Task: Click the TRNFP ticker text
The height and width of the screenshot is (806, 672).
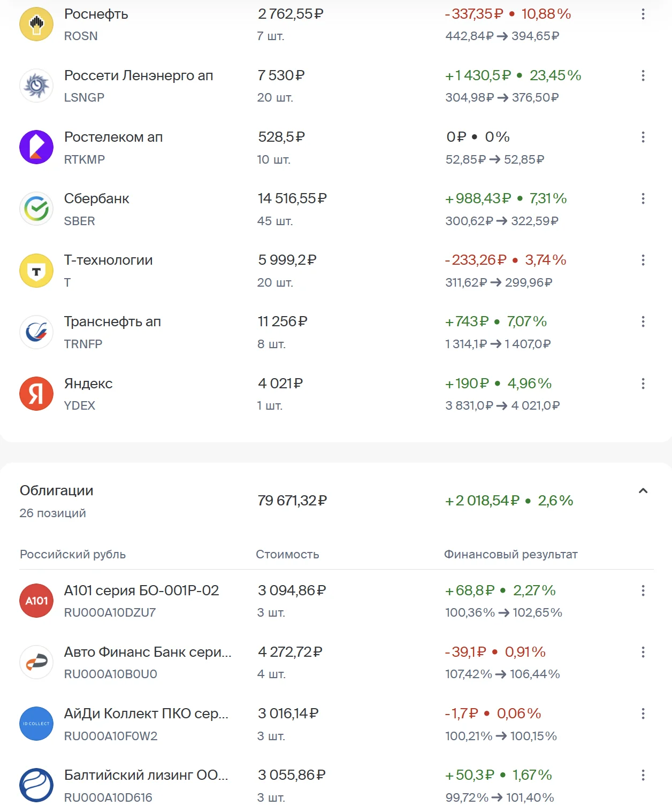Action: tap(83, 344)
